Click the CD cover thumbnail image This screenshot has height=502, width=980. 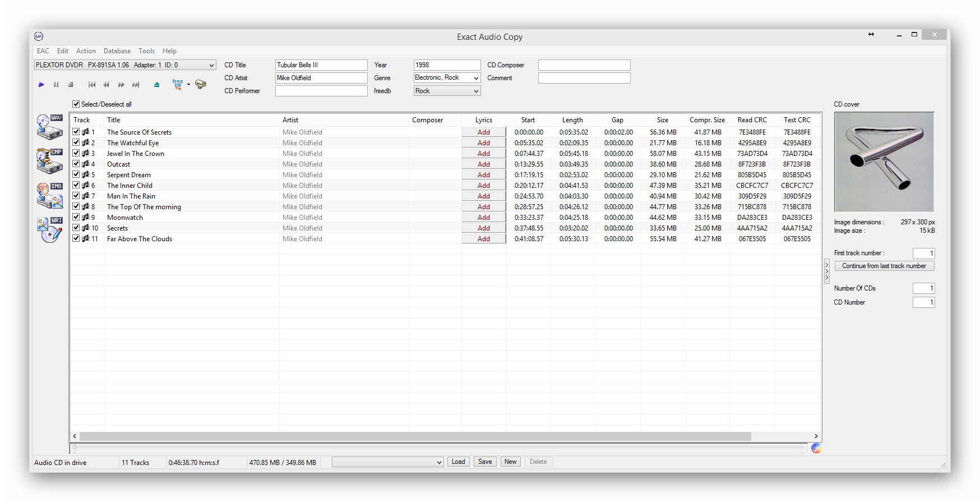884,162
